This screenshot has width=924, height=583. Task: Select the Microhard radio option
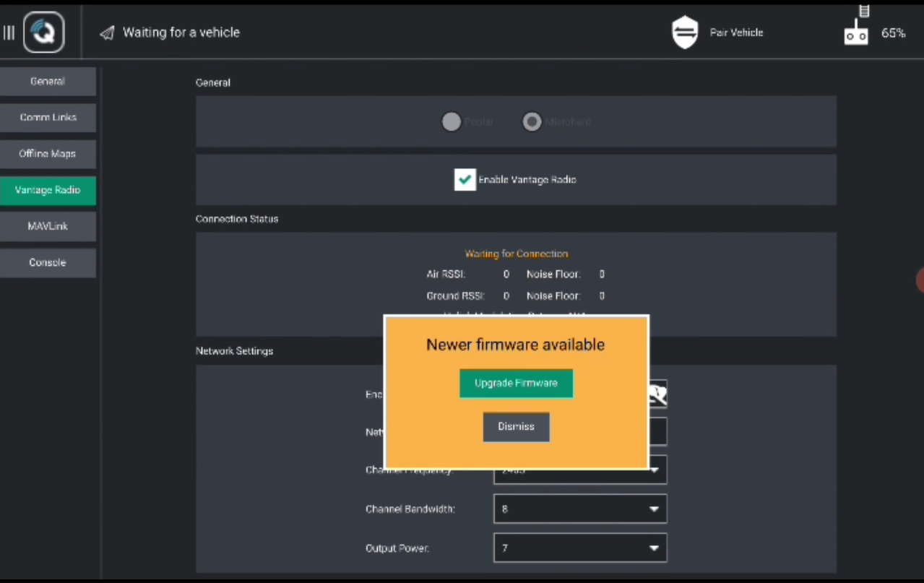tap(532, 122)
